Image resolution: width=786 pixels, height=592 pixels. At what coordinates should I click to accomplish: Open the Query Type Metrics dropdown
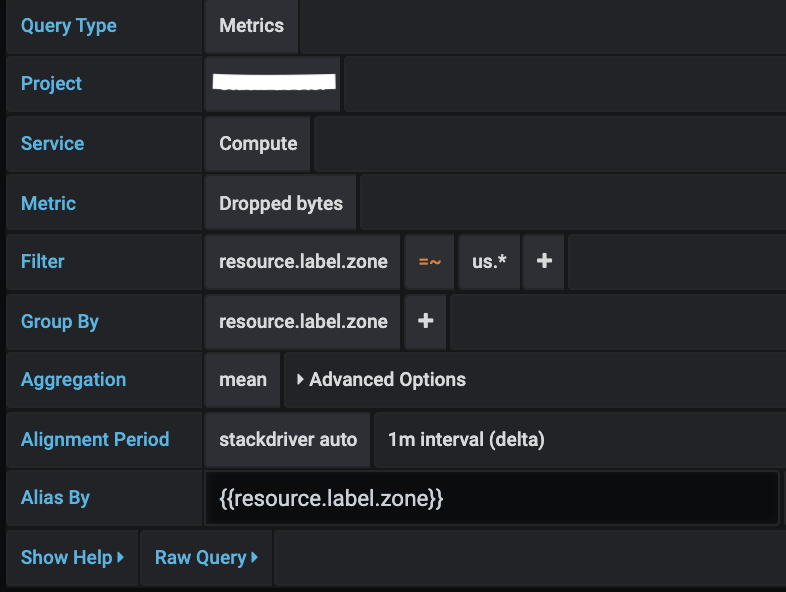(x=252, y=26)
